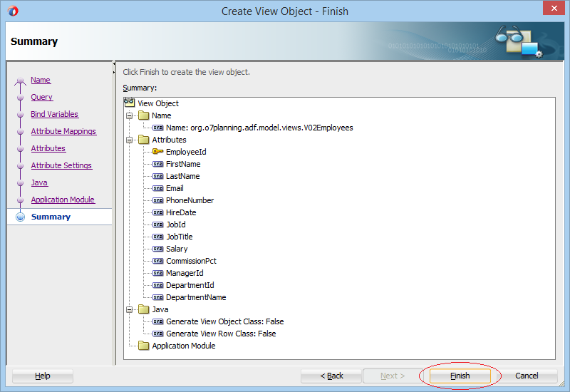
Task: Click the Email attribute icon
Action: (157, 188)
